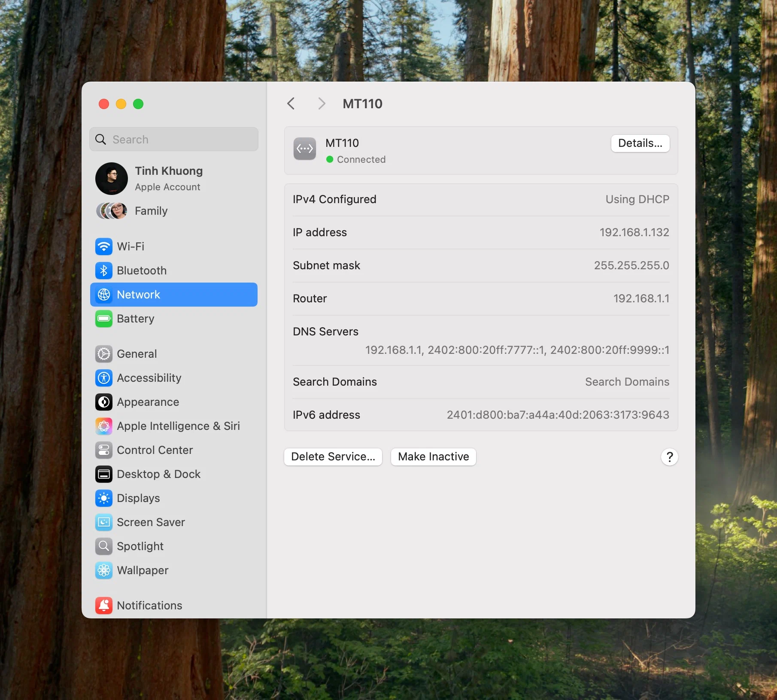
Task: Open the Desktop & Dock icon
Action: pyautogui.click(x=104, y=474)
